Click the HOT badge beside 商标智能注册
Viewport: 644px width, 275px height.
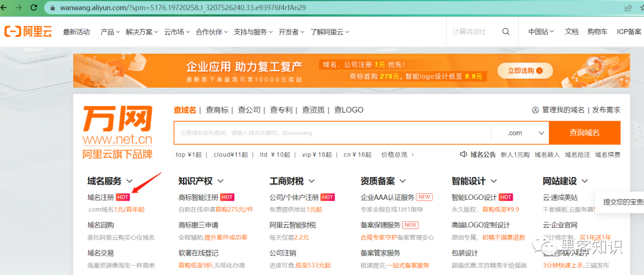coord(227,197)
